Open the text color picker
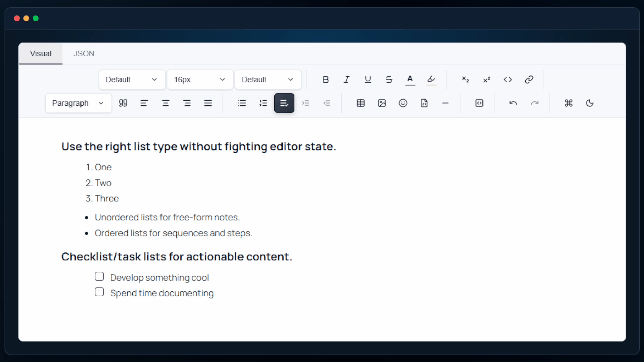The image size is (644, 362). click(410, 80)
